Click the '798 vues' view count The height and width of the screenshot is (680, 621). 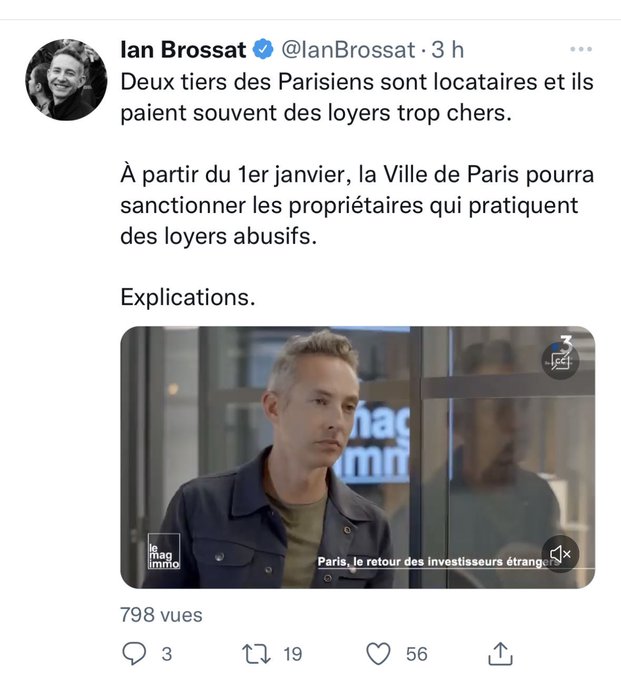coord(161,615)
